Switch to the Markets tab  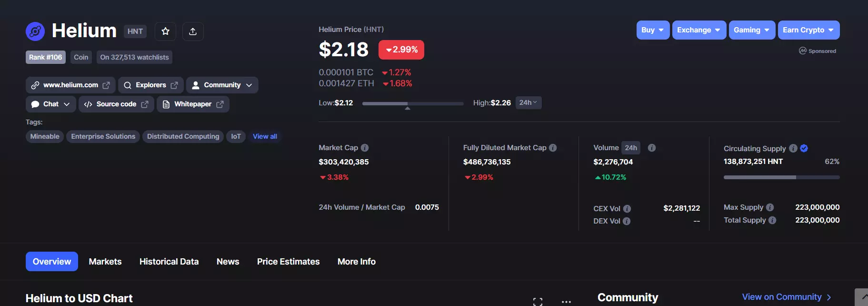click(105, 262)
